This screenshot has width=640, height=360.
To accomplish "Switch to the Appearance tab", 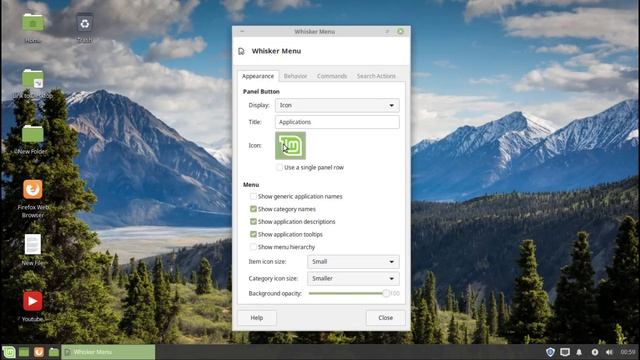I will (x=258, y=76).
